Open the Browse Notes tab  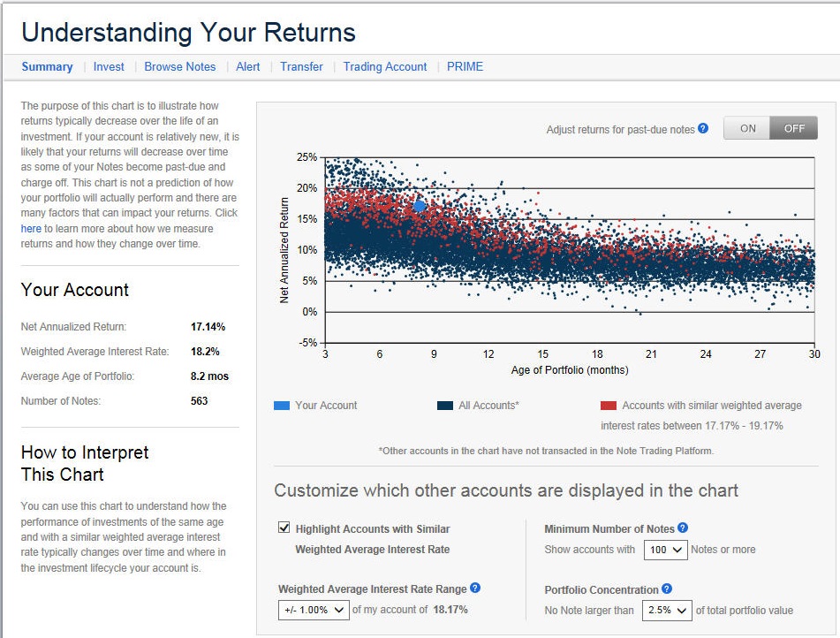[179, 66]
